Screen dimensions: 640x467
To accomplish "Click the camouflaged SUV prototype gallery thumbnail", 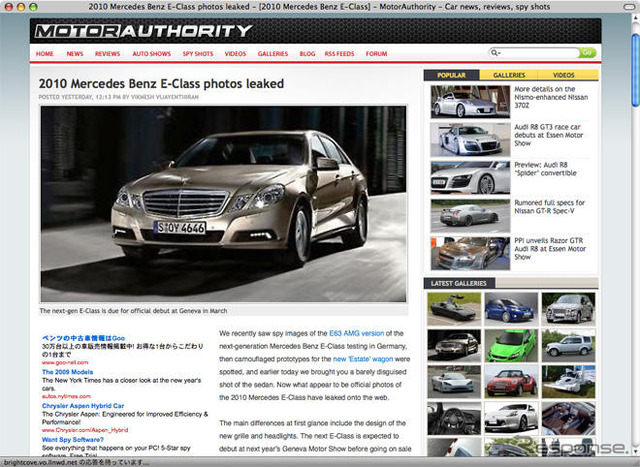I will tap(568, 309).
